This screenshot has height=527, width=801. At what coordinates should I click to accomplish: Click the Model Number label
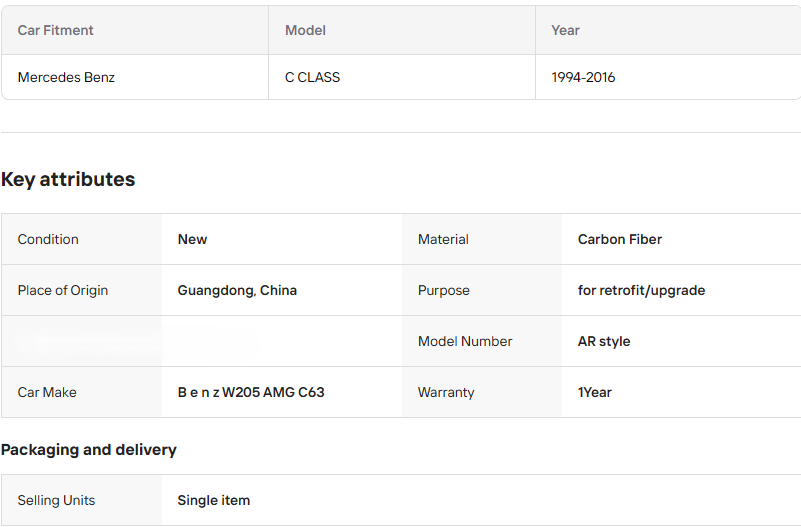pos(465,341)
